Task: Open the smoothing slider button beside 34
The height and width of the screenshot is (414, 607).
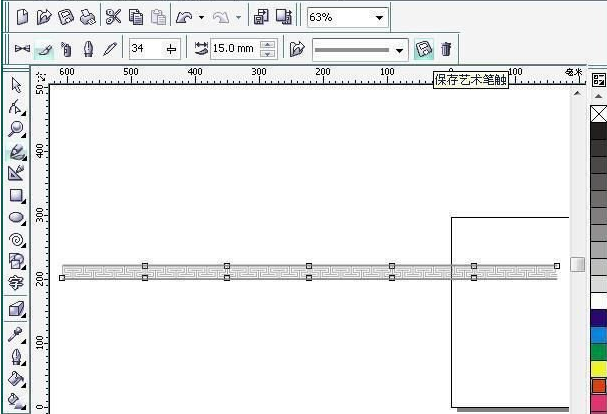Action: (x=171, y=49)
